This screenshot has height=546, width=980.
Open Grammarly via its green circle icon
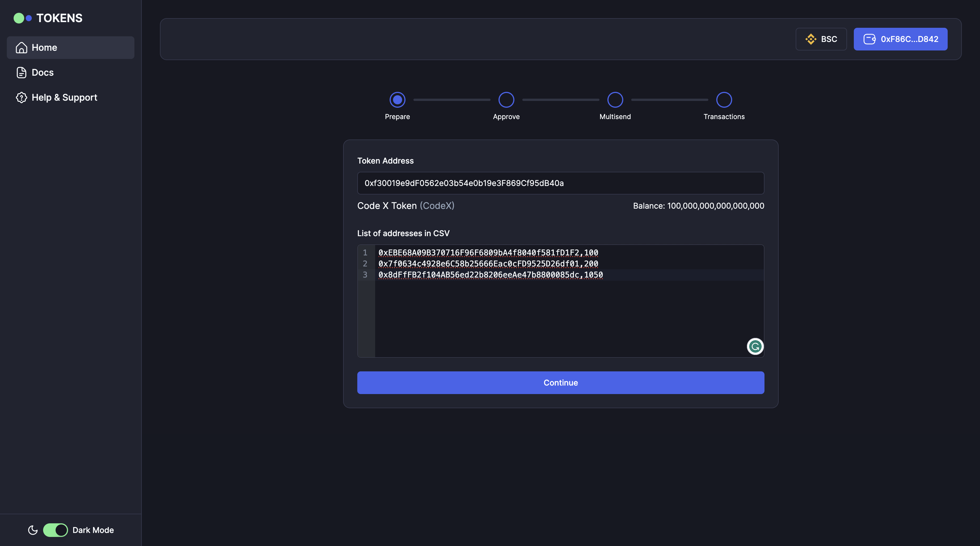pyautogui.click(x=755, y=346)
